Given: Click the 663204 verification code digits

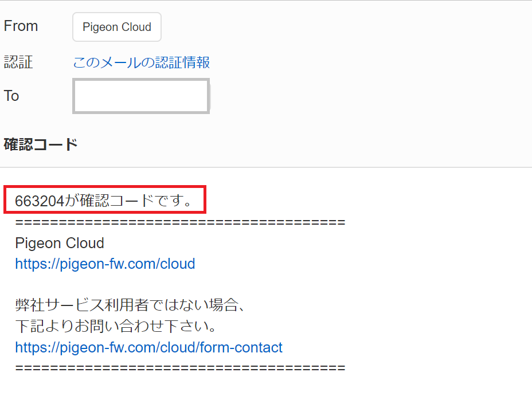Looking at the screenshot, I should pyautogui.click(x=39, y=201).
